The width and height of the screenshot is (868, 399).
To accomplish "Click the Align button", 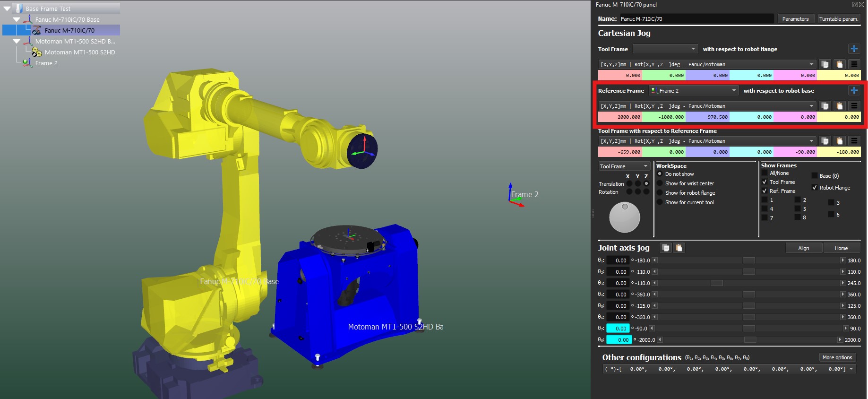I will pyautogui.click(x=803, y=248).
